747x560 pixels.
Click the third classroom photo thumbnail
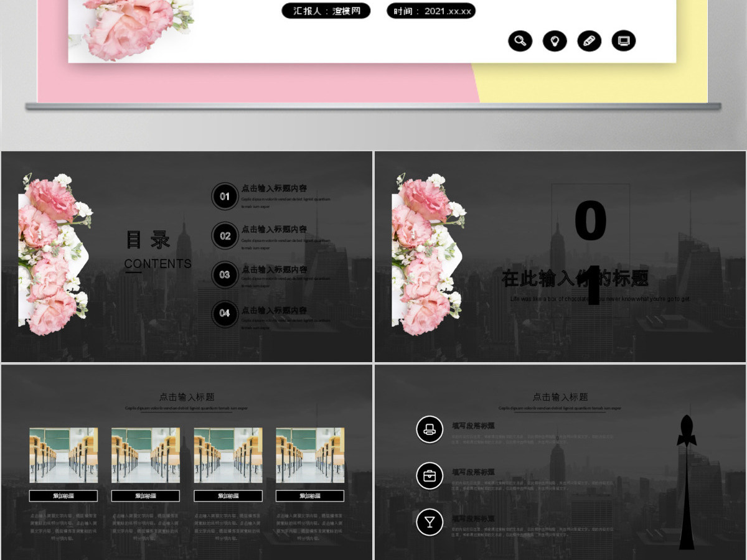(228, 455)
